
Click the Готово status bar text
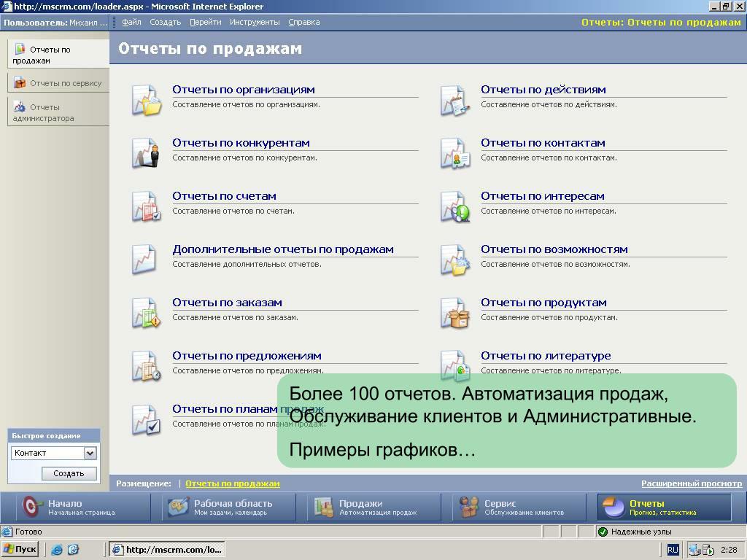(28, 532)
